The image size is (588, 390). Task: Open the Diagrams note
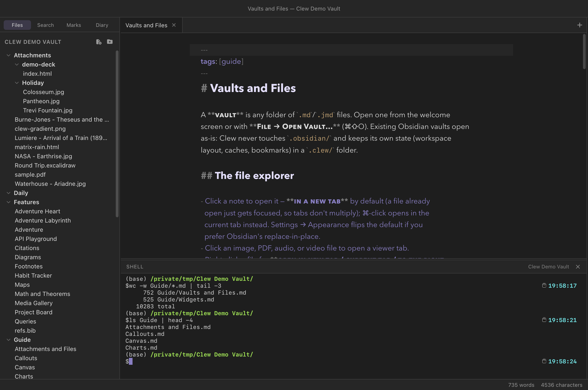click(28, 257)
